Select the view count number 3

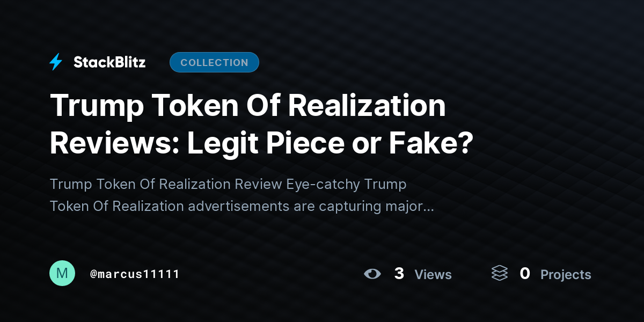coord(399,274)
